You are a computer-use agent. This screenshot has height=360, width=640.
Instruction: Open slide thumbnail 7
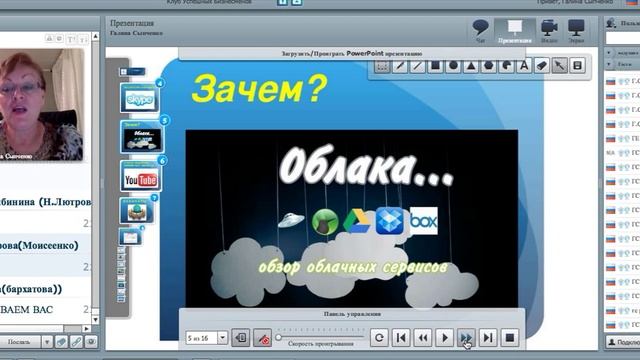(137, 211)
